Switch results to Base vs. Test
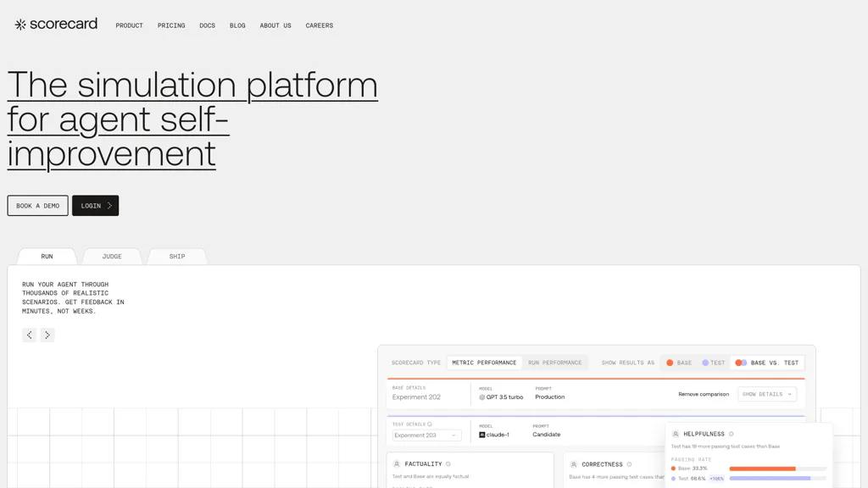868x488 pixels. (767, 363)
